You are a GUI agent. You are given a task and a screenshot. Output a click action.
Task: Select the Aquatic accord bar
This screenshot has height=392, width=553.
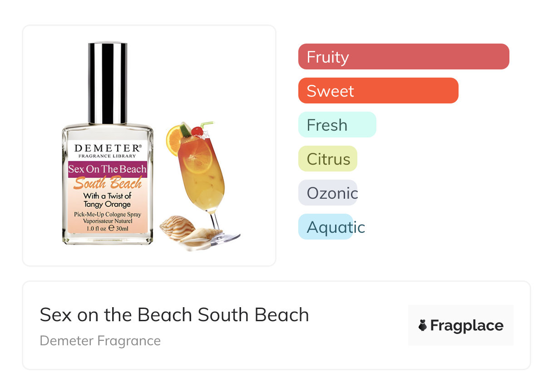tap(326, 227)
